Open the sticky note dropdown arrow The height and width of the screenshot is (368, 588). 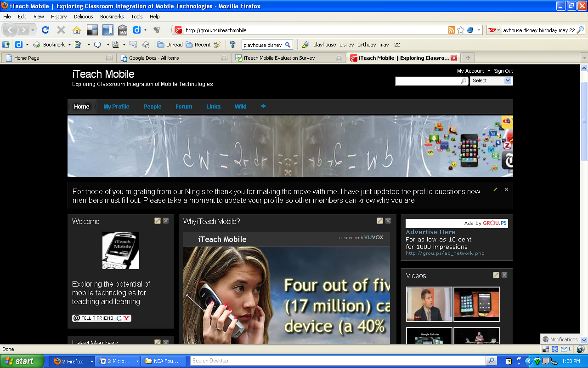click(89, 45)
